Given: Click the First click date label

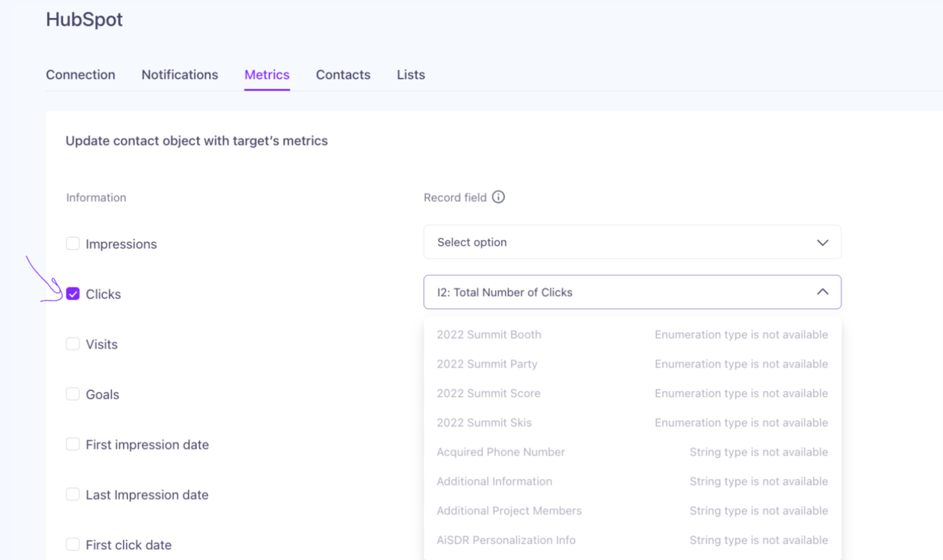Looking at the screenshot, I should pyautogui.click(x=129, y=545).
